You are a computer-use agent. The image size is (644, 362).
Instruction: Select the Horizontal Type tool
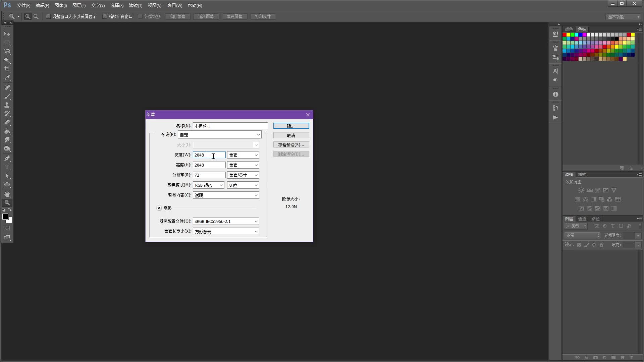point(7,167)
